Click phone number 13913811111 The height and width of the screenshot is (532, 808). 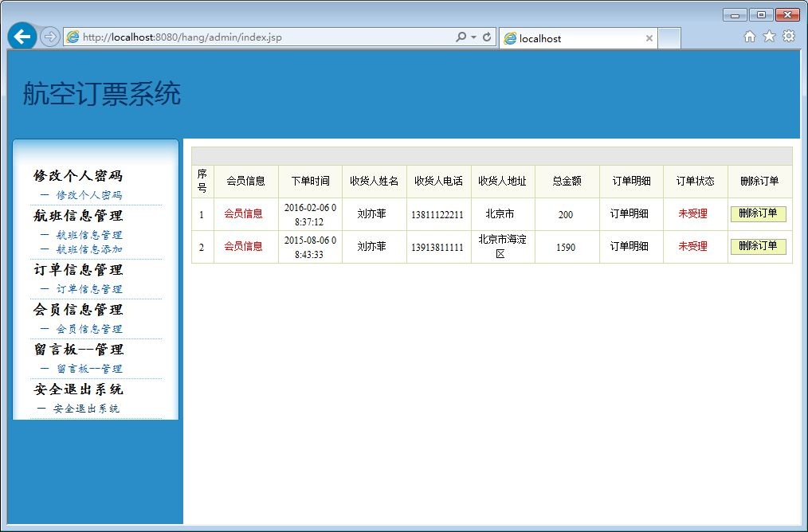tap(437, 247)
